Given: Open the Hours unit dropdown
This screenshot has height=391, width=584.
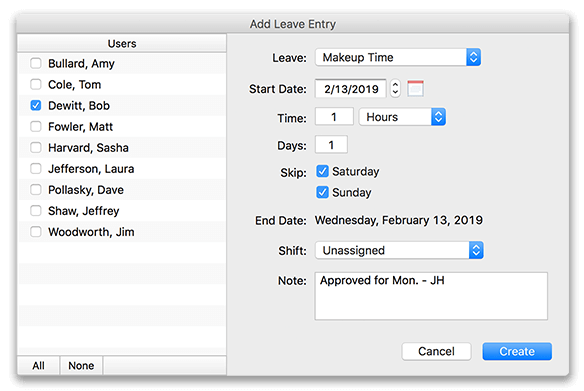Looking at the screenshot, I should [x=402, y=117].
